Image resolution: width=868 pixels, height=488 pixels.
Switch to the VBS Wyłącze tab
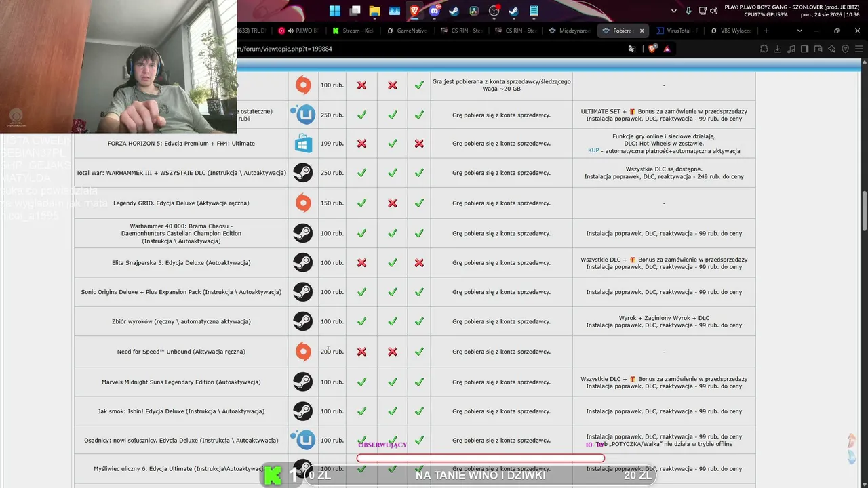[x=732, y=30]
